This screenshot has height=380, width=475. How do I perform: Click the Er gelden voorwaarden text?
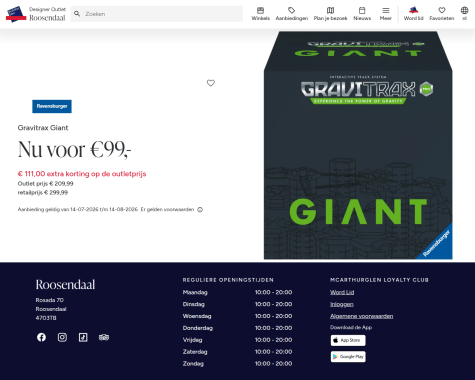(167, 209)
